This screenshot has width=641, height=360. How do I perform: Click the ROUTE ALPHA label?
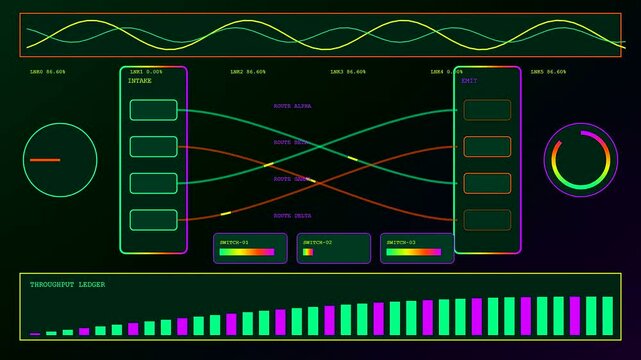pos(292,106)
